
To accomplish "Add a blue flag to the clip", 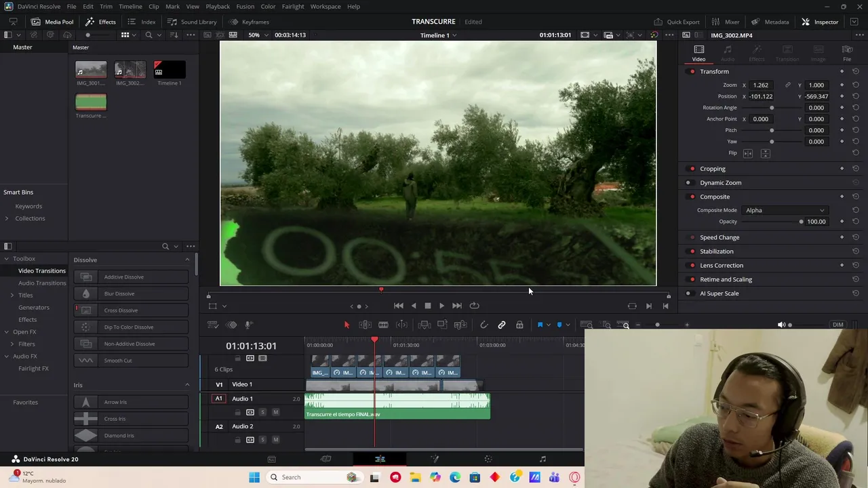I will click(540, 325).
